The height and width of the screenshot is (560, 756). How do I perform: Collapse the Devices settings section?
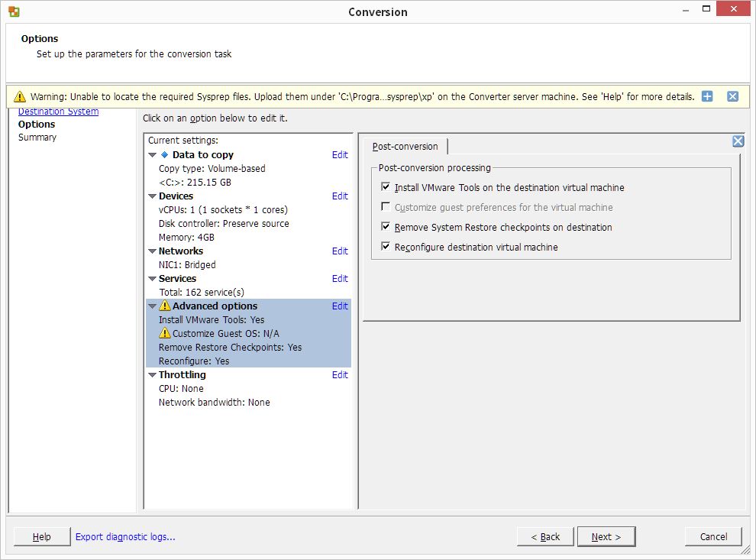click(x=152, y=196)
